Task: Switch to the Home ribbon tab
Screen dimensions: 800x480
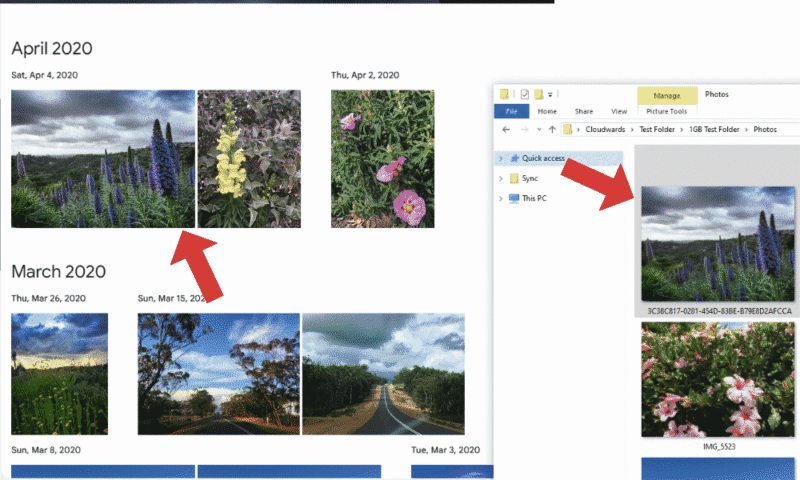Action: pos(547,111)
